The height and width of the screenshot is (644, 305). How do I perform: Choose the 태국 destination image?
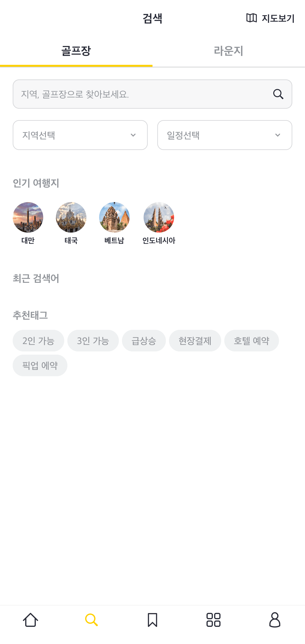coord(71,217)
